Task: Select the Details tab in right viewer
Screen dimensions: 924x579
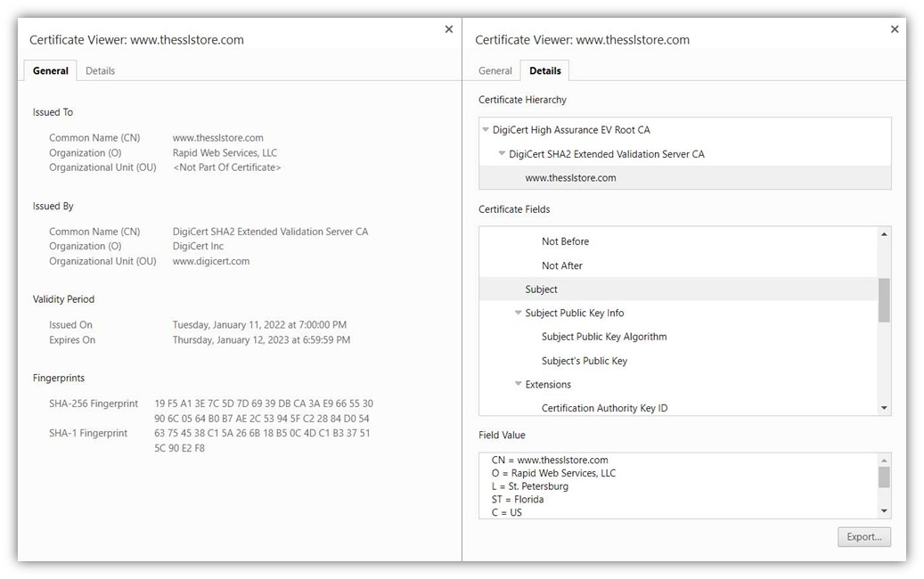Action: coord(545,70)
